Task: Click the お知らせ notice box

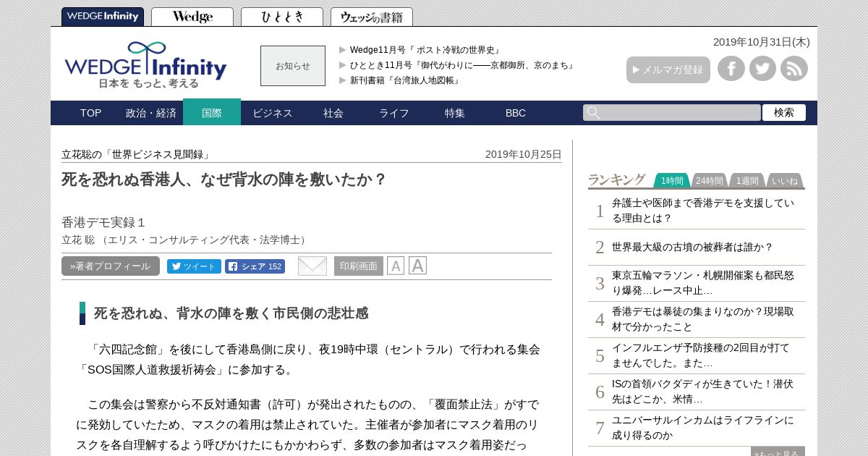Action: click(x=293, y=66)
